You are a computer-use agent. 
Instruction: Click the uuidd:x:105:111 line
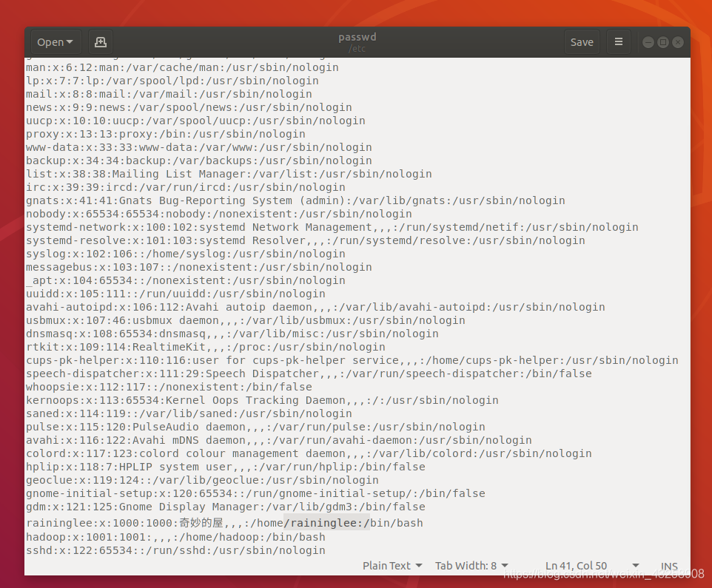175,294
